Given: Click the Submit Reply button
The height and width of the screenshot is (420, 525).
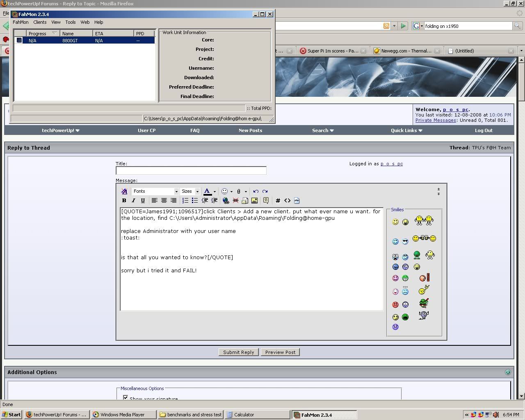Looking at the screenshot, I should (x=239, y=352).
